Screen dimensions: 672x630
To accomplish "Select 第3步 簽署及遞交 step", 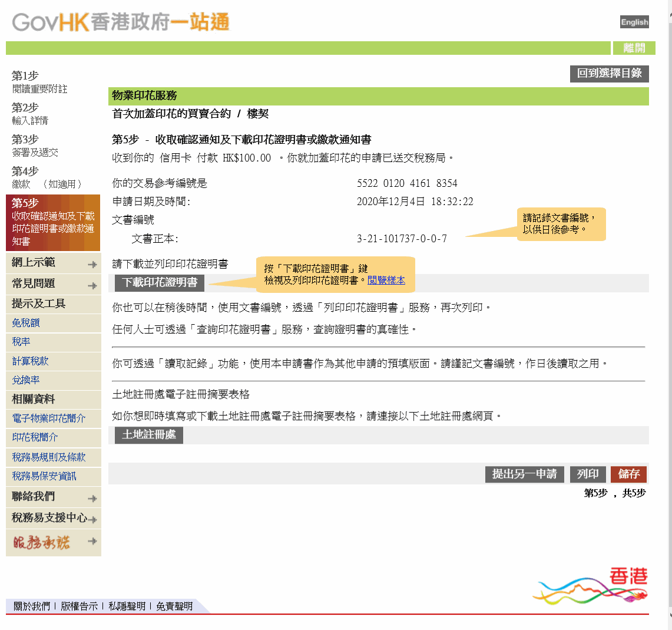I will point(35,146).
